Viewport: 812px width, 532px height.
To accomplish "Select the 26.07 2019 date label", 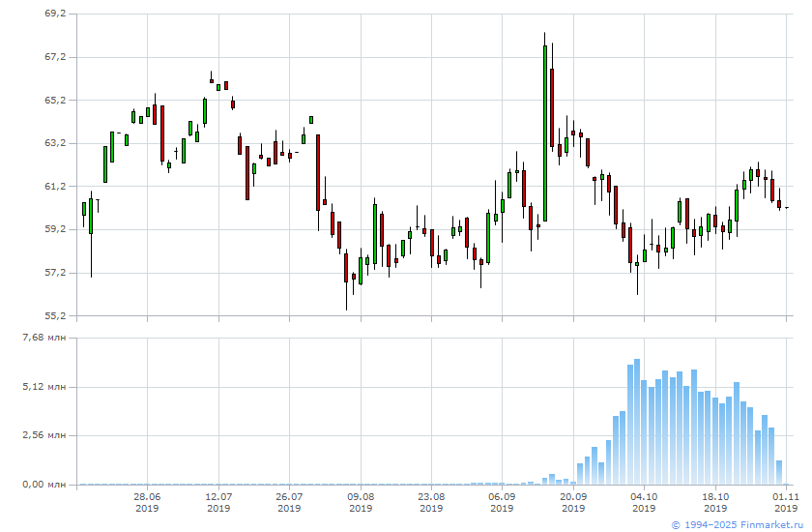I will click(289, 502).
